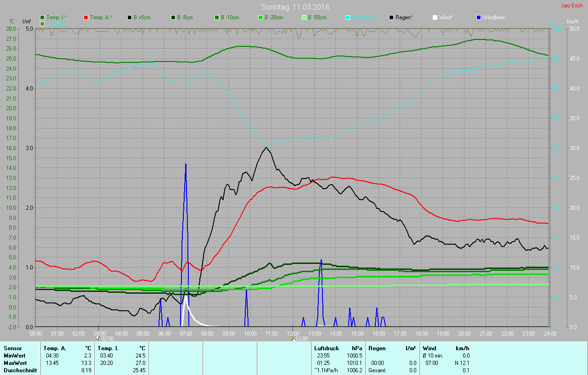Click the marker icon at 12:00
Image resolution: width=588 pixels, height=375 pixels.
click(293, 338)
